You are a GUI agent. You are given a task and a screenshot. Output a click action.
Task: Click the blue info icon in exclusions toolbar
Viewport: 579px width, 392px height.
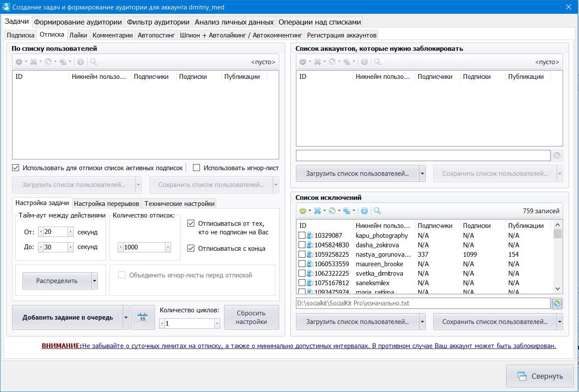tap(364, 211)
